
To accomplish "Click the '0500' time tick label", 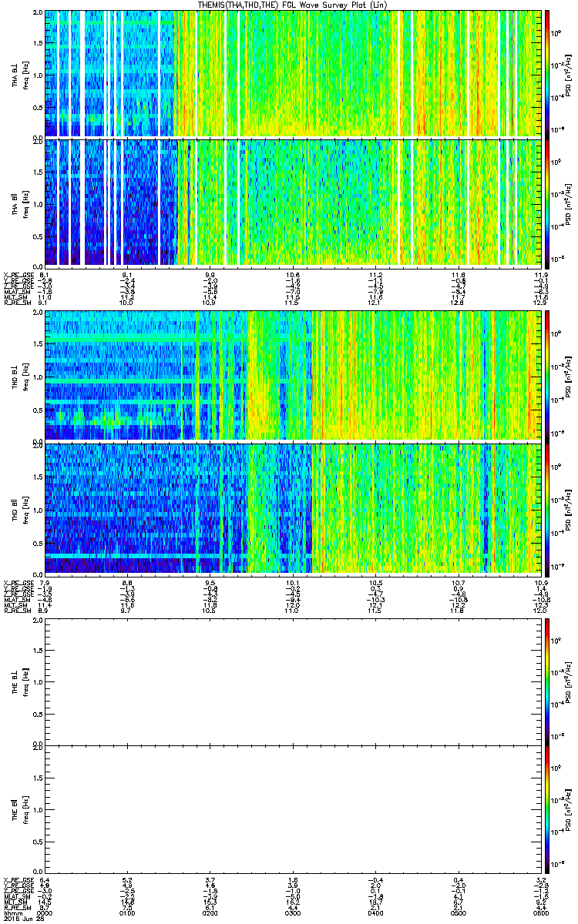I will (x=458, y=912).
